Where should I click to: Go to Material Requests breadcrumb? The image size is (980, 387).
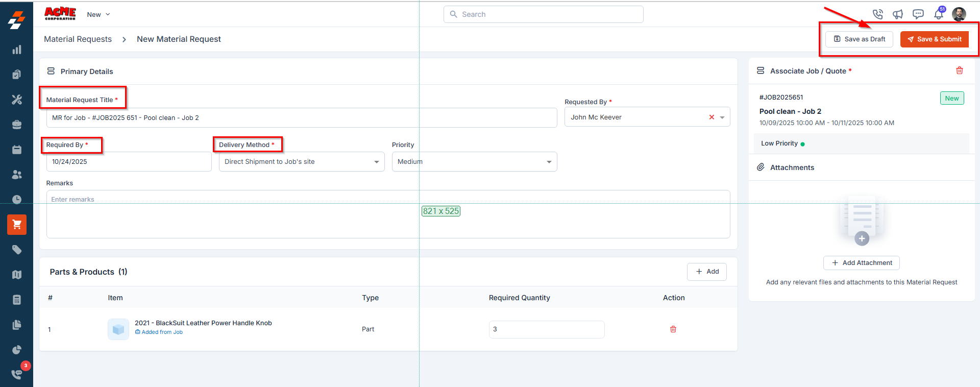tap(78, 39)
